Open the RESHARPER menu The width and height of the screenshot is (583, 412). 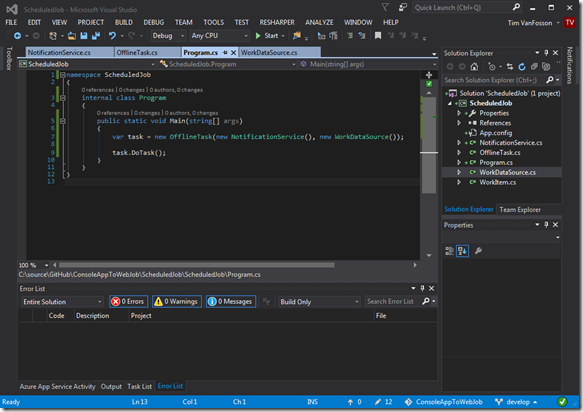pyautogui.click(x=277, y=22)
